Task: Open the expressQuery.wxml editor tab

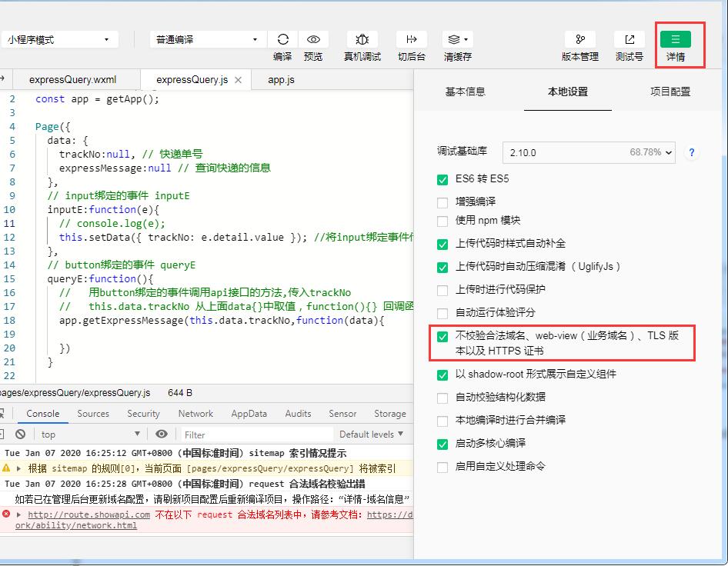Action: tap(73, 80)
